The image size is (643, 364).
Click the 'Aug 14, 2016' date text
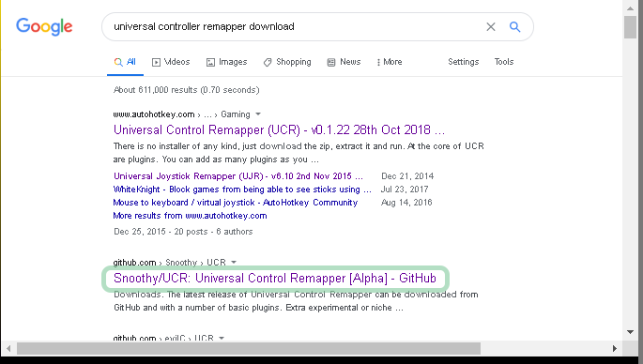point(406,203)
